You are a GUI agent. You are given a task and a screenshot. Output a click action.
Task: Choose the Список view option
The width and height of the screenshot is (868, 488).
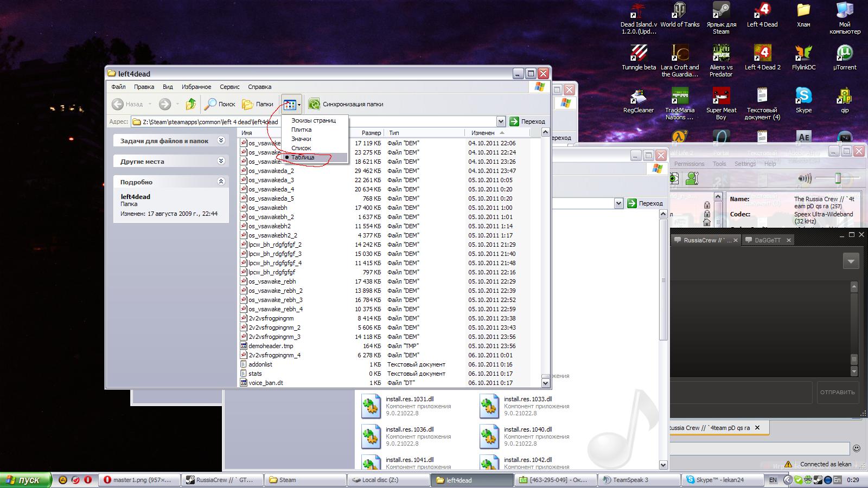tap(301, 148)
